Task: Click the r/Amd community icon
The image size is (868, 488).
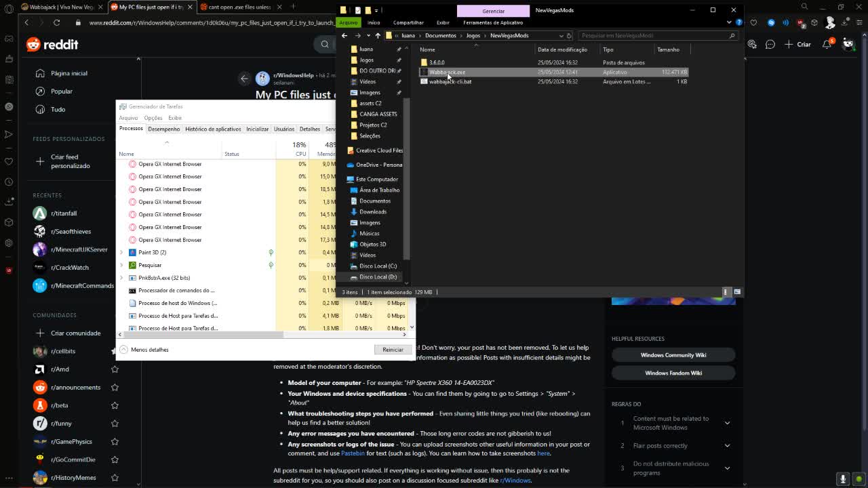Action: tap(40, 369)
